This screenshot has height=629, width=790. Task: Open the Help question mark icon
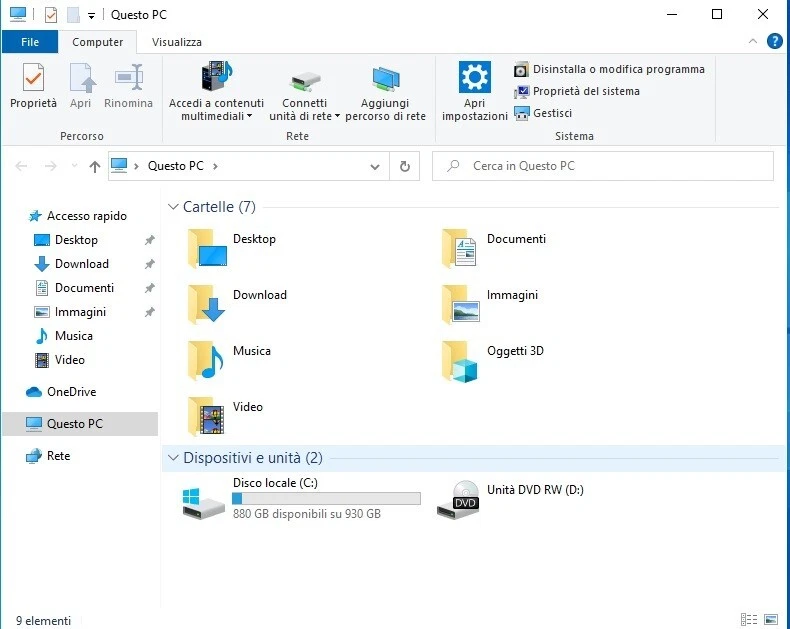tap(774, 41)
